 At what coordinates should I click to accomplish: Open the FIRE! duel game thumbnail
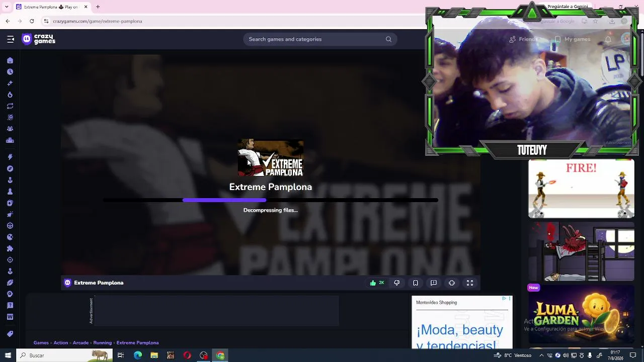581,189
